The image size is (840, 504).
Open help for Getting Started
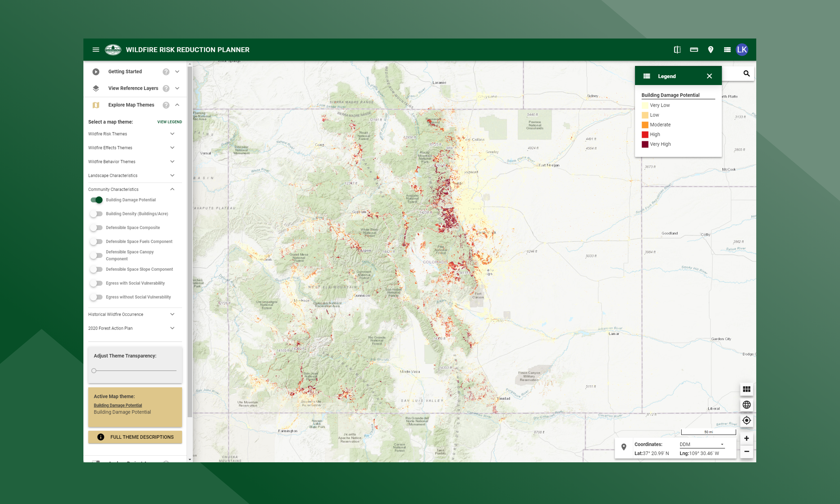[166, 72]
